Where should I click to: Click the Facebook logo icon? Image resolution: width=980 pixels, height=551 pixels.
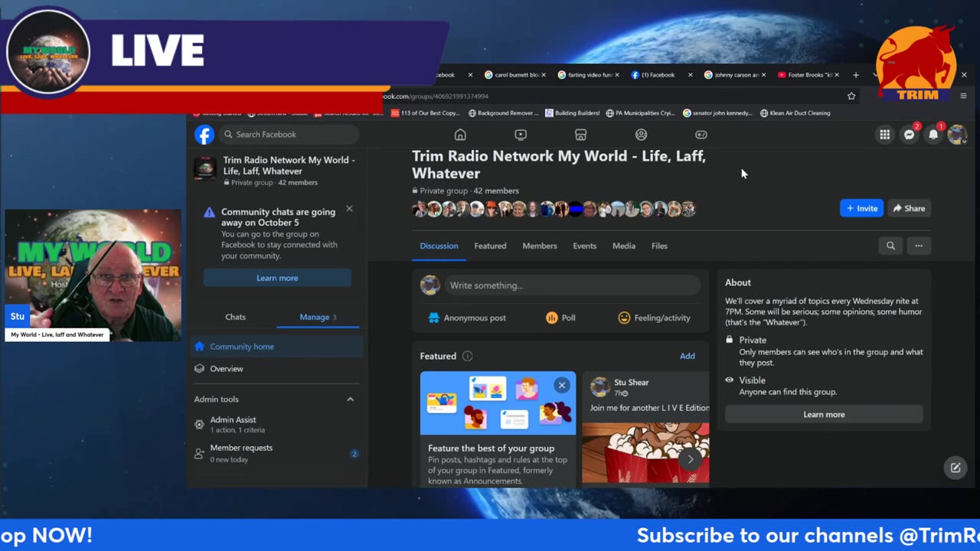tap(204, 135)
